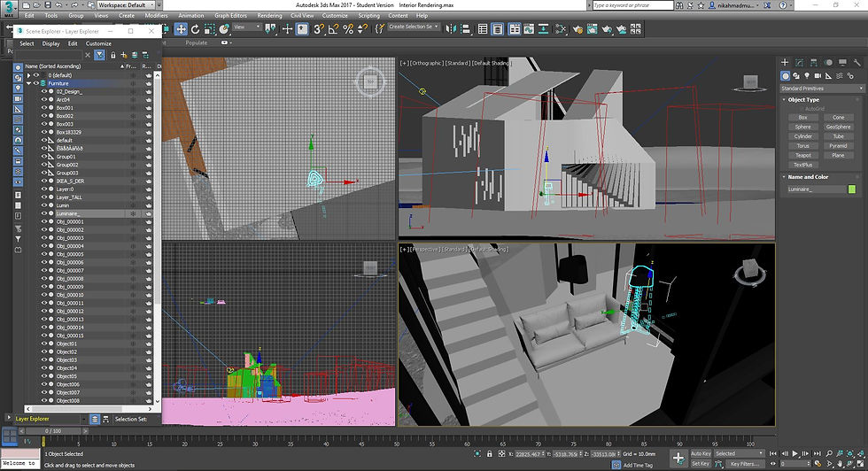Select Lights category in Create panel
Viewport: 868px width, 471px height.
tap(807, 76)
